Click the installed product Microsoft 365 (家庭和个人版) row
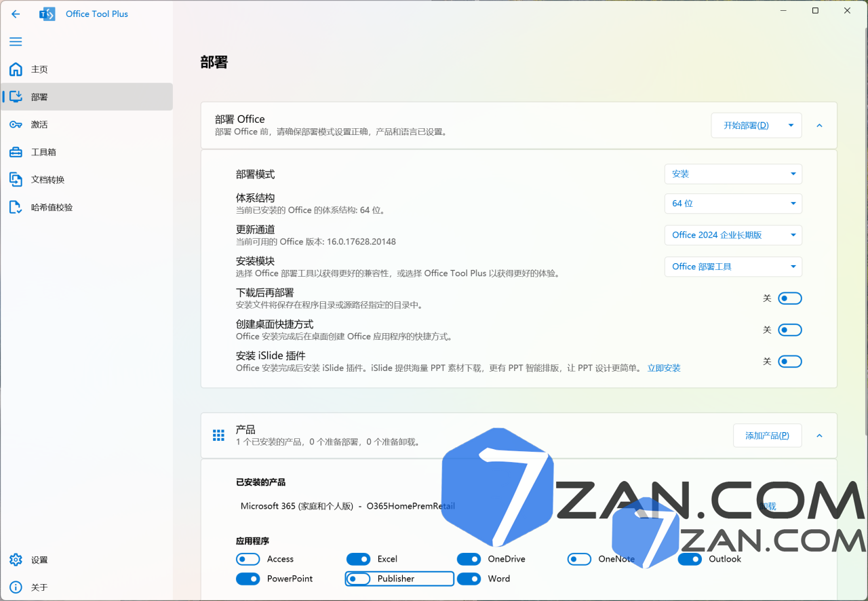868x601 pixels. pyautogui.click(x=348, y=506)
